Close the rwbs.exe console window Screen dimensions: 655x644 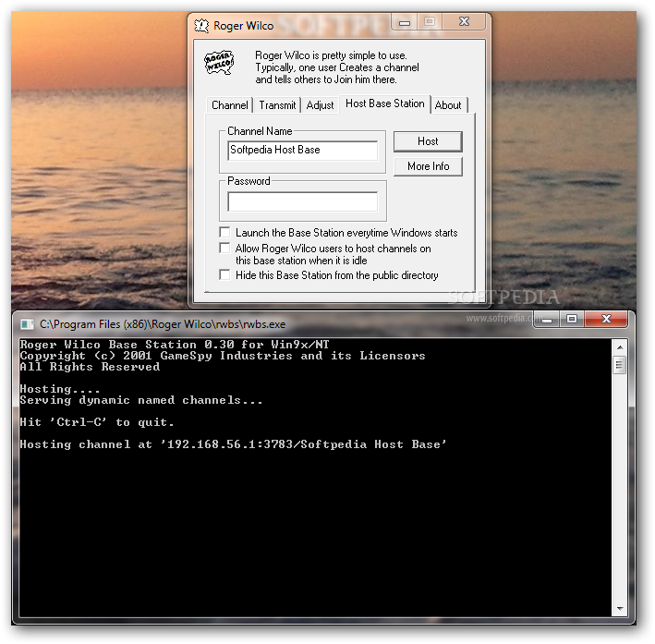[606, 320]
